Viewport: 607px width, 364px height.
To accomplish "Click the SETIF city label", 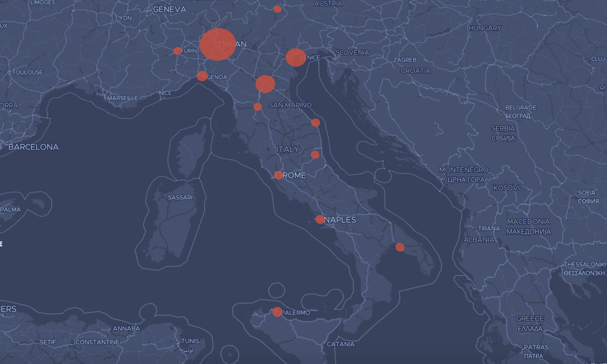I will click(48, 342).
